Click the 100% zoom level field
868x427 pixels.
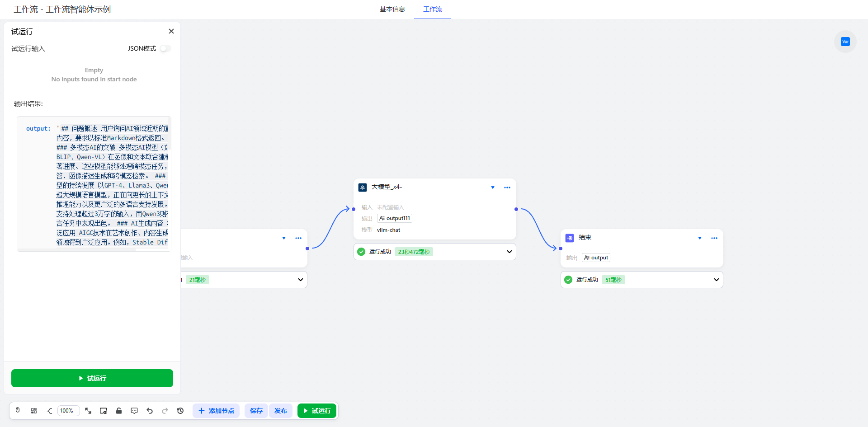click(x=68, y=411)
